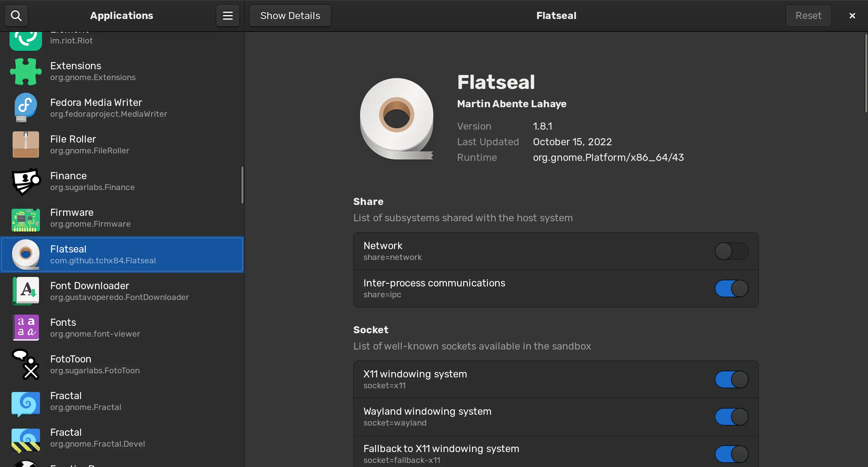Select the Fonts viewer icon

26,328
